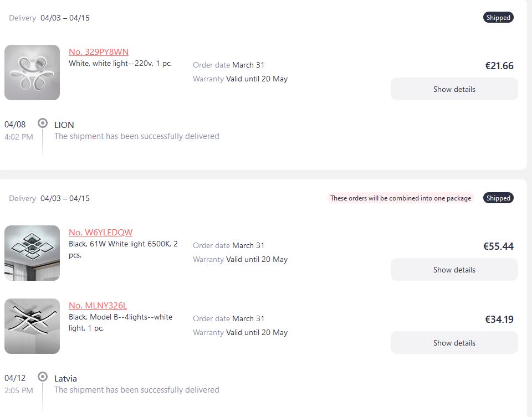The width and height of the screenshot is (532, 417).
Task: Click the combined package's Shipped badge
Action: 498,198
